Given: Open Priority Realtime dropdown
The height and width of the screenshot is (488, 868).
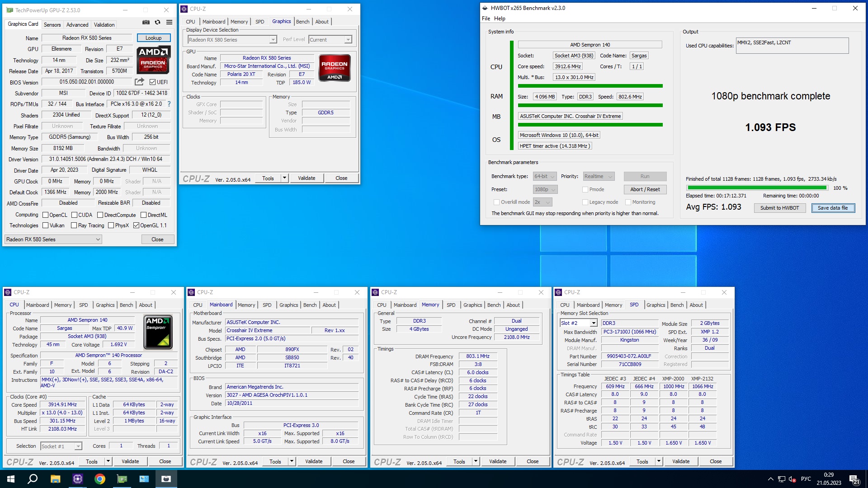Looking at the screenshot, I should [x=599, y=176].
